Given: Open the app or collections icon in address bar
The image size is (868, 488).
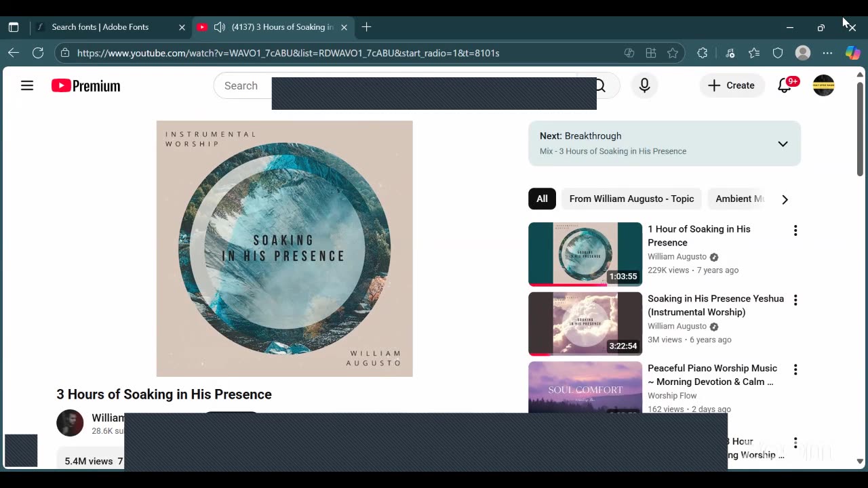Looking at the screenshot, I should (x=651, y=53).
